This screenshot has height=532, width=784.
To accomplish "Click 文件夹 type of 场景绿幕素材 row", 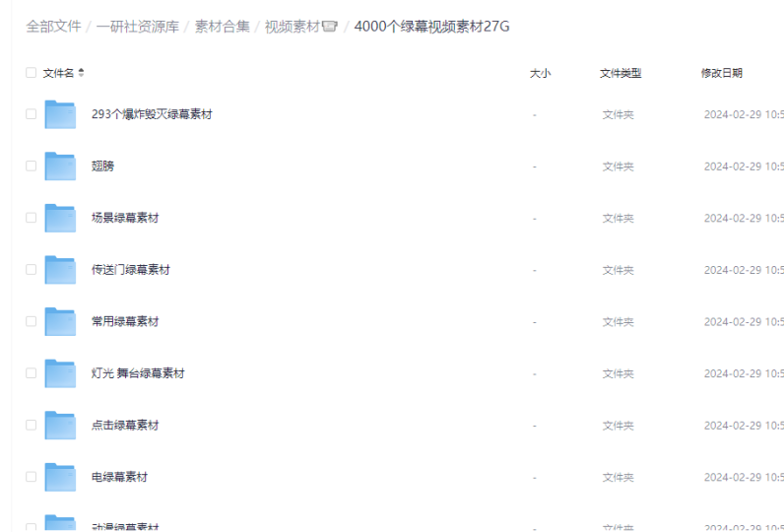I will (618, 219).
